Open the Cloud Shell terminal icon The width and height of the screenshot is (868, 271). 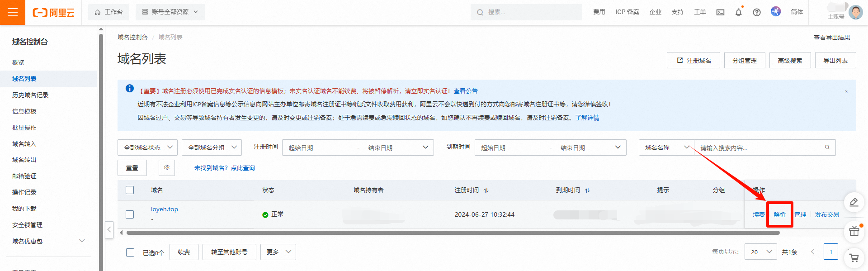click(720, 13)
